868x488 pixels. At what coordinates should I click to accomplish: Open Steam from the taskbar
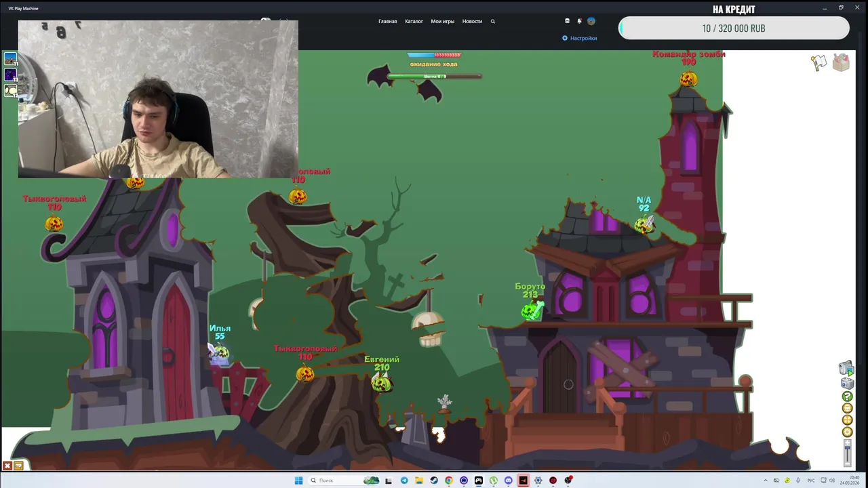coord(434,481)
